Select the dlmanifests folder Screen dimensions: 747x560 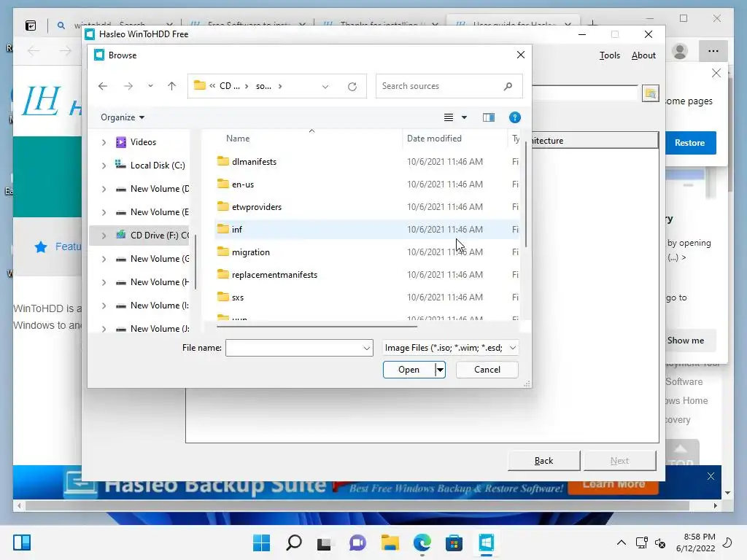(x=254, y=161)
